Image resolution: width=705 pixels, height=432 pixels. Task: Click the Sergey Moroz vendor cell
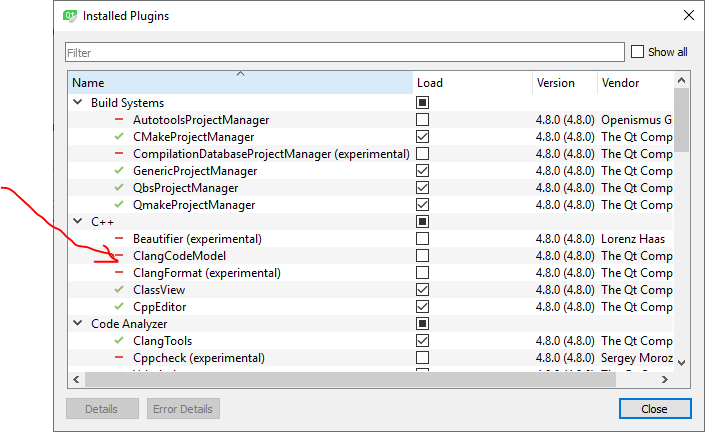click(637, 358)
